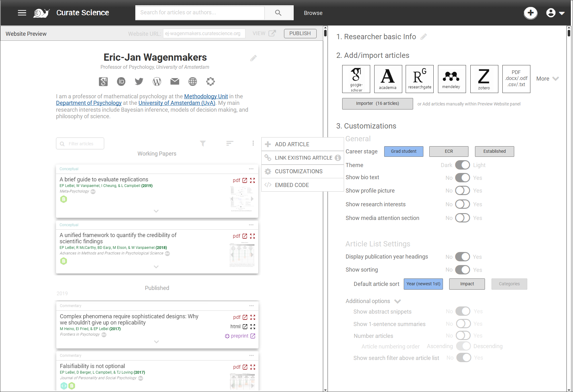Import from Zotero
Viewport: 573px width, 392px height.
coord(484,79)
